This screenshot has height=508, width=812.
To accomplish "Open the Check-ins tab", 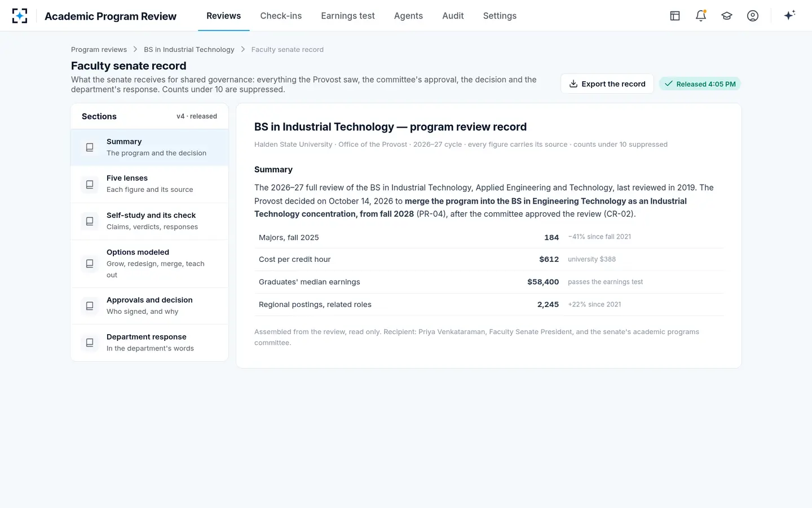I will tap(281, 16).
